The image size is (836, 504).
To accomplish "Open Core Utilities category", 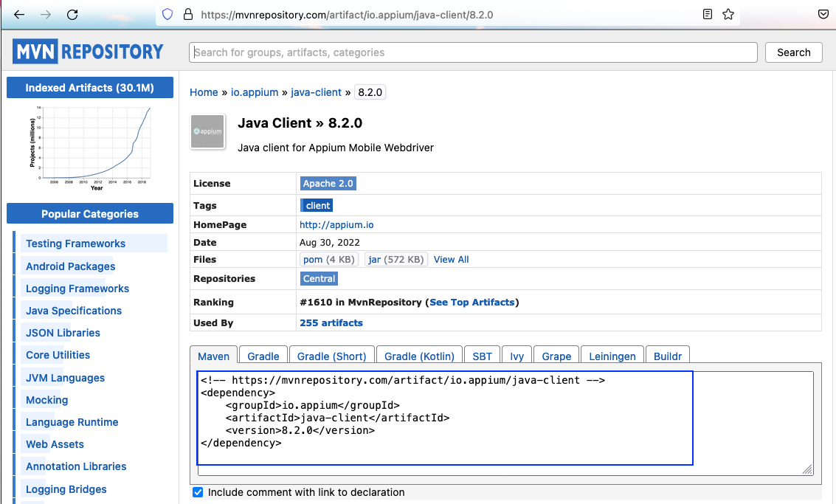I will [58, 355].
